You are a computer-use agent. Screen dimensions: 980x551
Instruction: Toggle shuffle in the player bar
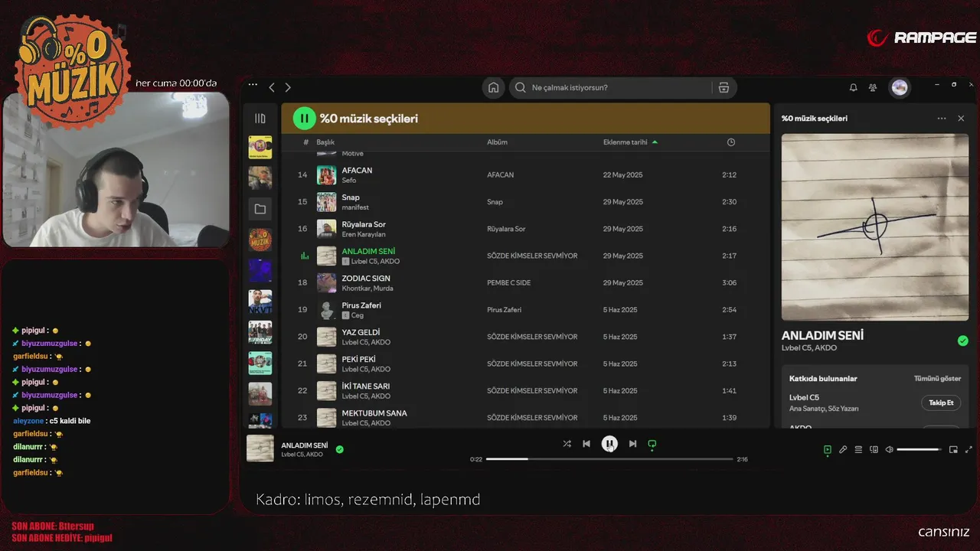[567, 443]
